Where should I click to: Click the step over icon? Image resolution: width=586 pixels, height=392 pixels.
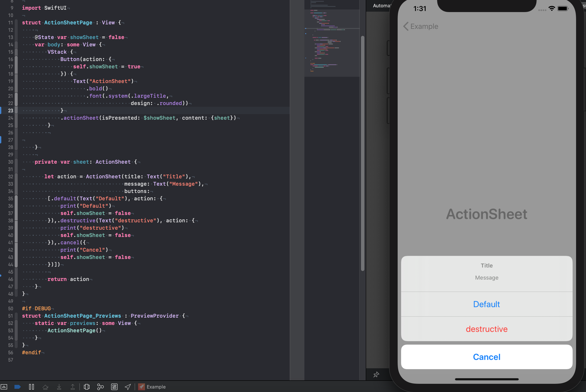pos(46,386)
